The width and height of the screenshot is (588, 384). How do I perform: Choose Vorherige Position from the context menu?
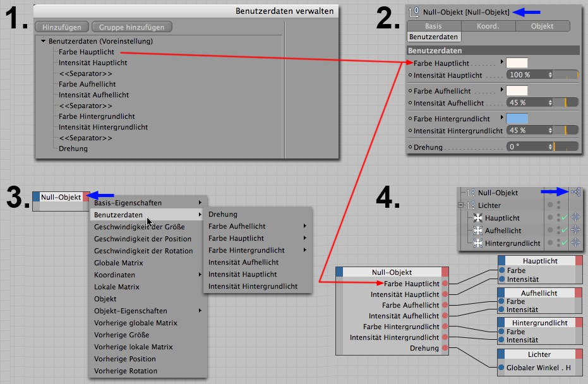148,359
